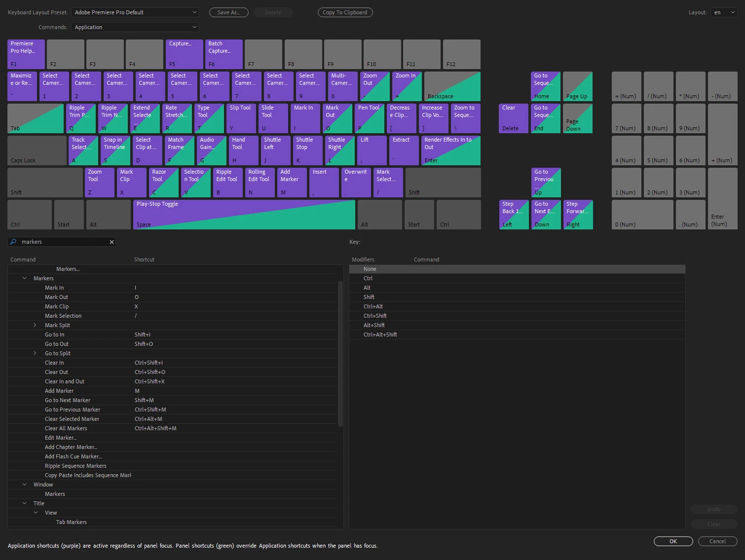The width and height of the screenshot is (745, 560).
Task: Select the F1 Premiere Pro Help key
Action: (26, 54)
